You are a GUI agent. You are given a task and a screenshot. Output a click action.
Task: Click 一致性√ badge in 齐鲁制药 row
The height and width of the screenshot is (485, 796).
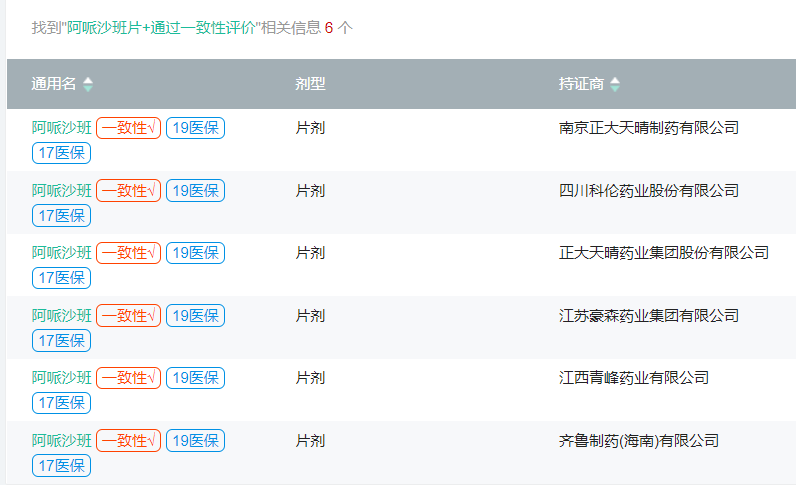click(x=128, y=441)
